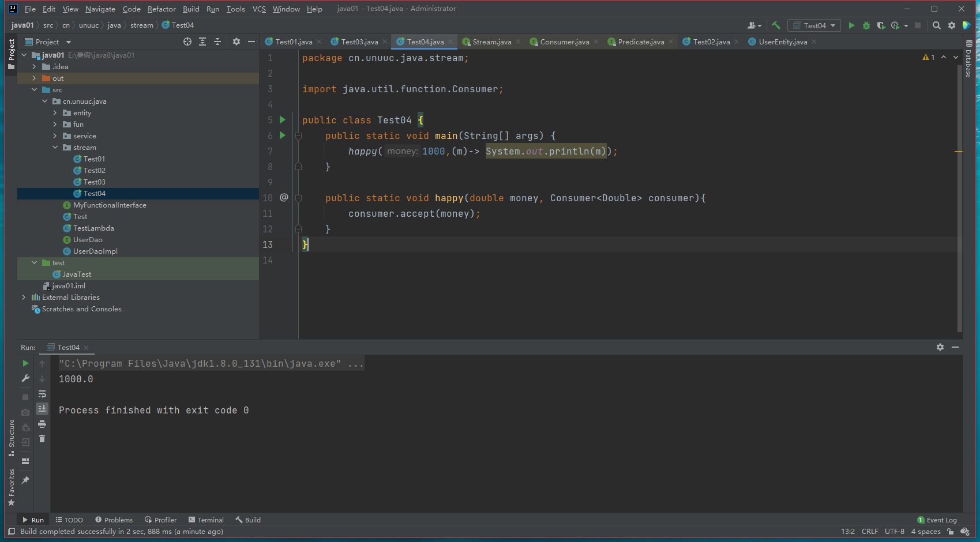Toggle the Project side tool window
980x542 pixels.
pyautogui.click(x=11, y=54)
